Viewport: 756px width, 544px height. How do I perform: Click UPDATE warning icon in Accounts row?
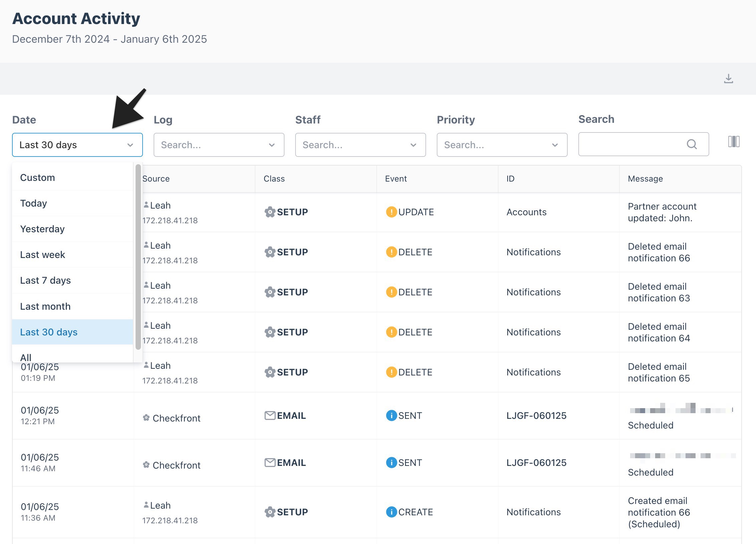pos(391,212)
